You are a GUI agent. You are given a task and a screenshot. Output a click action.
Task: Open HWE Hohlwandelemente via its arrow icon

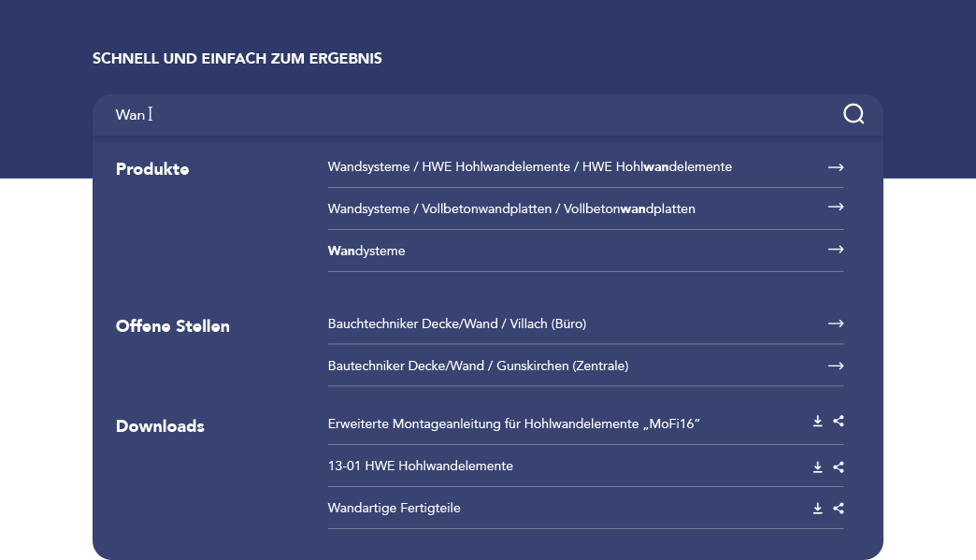point(835,166)
